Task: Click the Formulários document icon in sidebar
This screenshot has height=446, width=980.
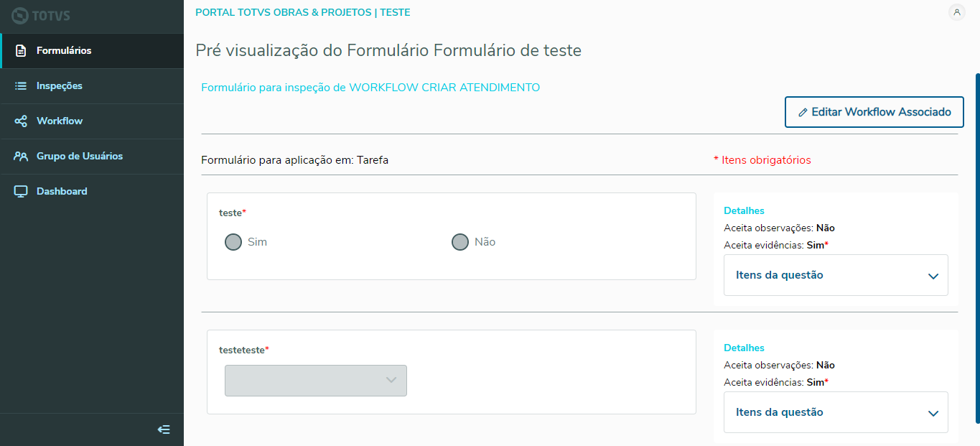Action: tap(21, 51)
